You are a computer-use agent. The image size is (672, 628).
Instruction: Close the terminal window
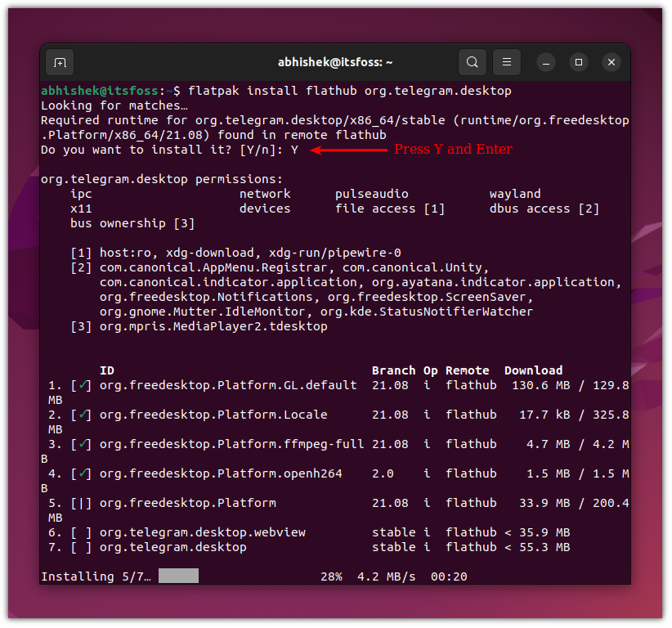(612, 63)
